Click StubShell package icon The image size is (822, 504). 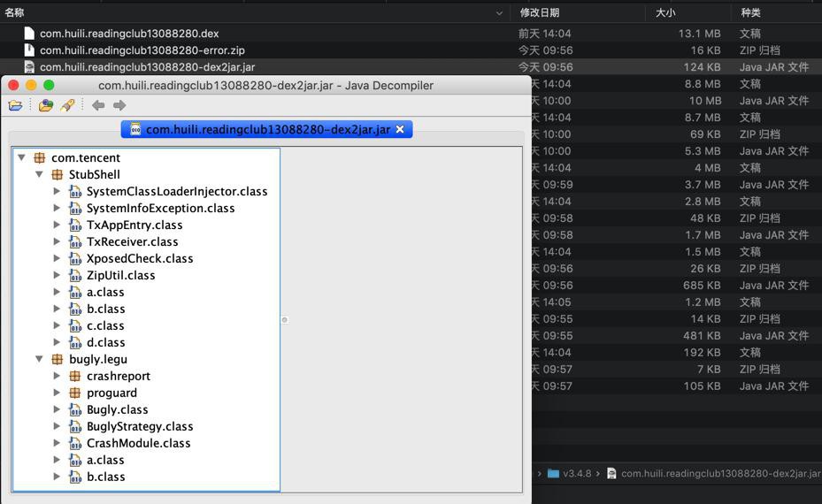tap(58, 174)
